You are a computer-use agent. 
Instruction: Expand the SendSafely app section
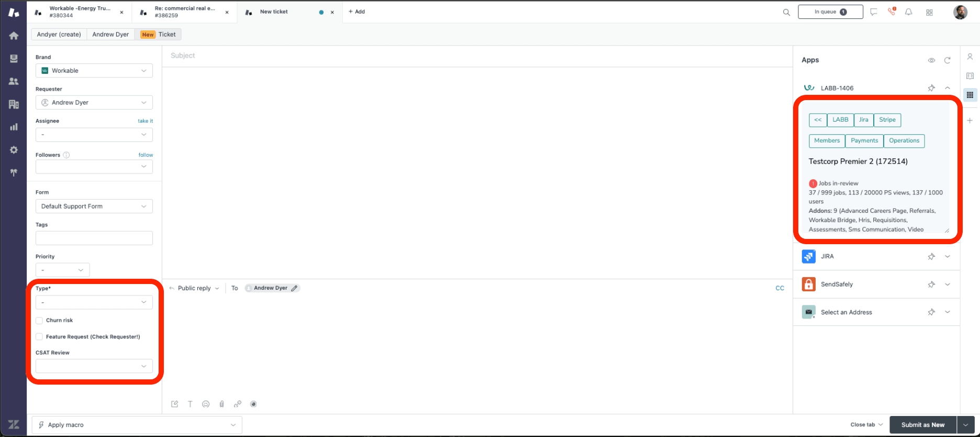click(948, 285)
